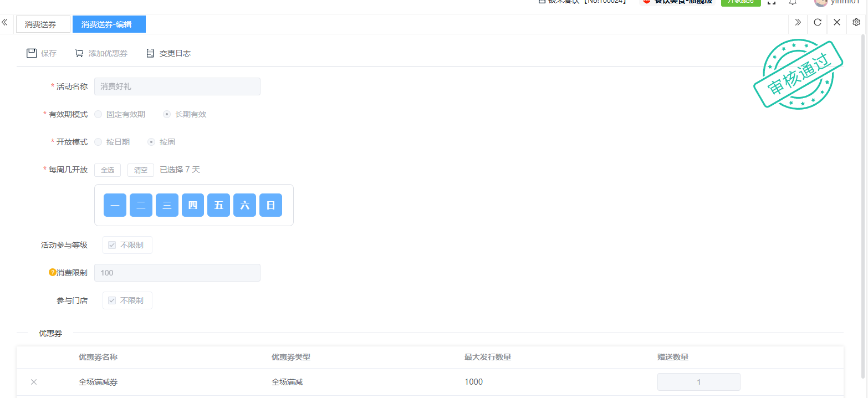
Task: Click the 活动名称 input field
Action: [x=177, y=86]
